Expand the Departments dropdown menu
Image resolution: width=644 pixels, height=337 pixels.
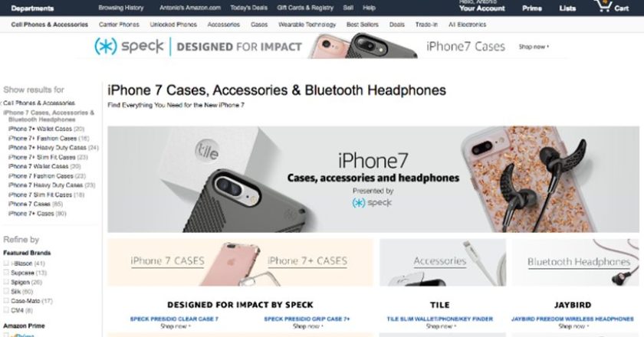32,8
